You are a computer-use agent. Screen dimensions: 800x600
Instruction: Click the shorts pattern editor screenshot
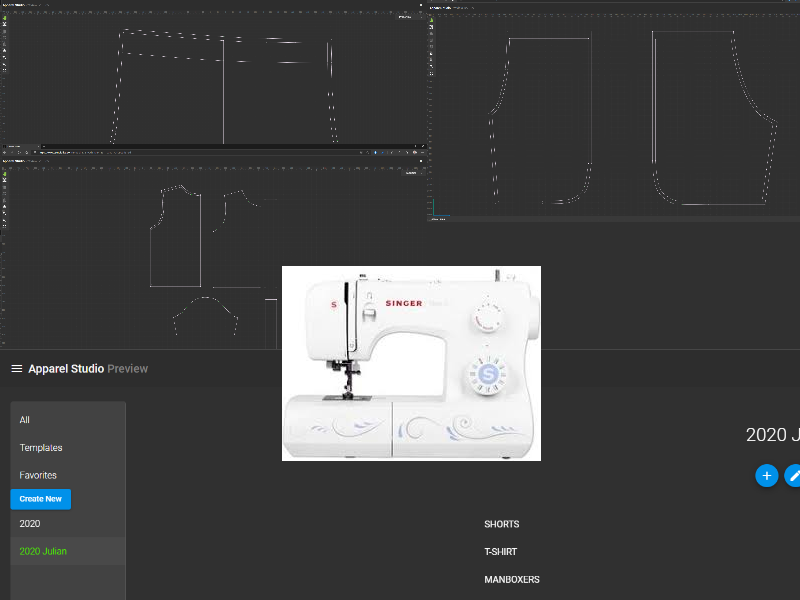pos(613,112)
